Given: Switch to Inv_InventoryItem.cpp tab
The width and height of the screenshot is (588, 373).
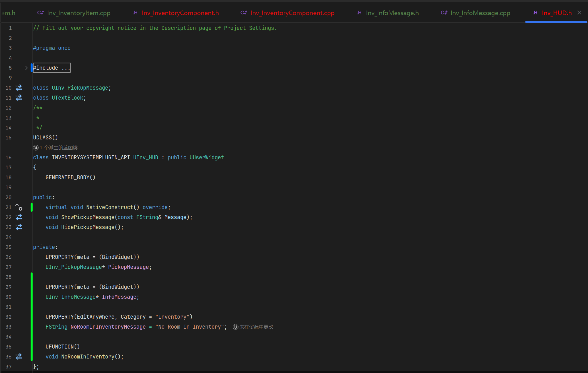Looking at the screenshot, I should (x=79, y=13).
